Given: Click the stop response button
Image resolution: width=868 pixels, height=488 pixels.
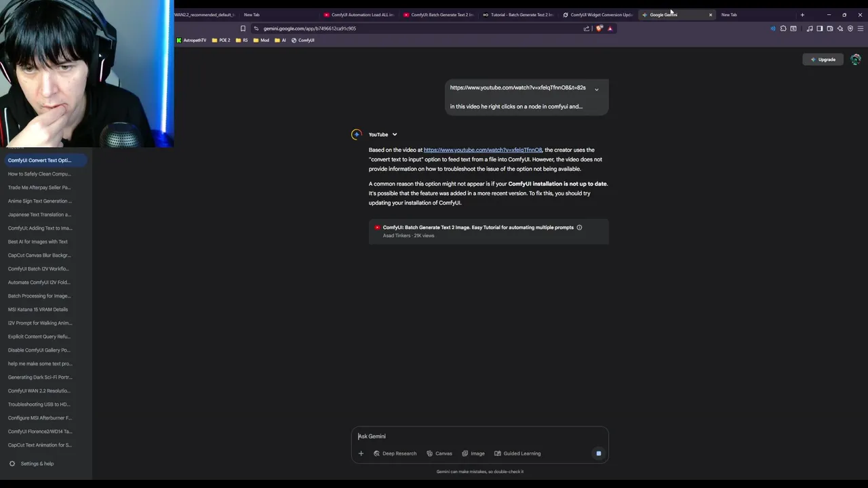Looking at the screenshot, I should tap(598, 453).
